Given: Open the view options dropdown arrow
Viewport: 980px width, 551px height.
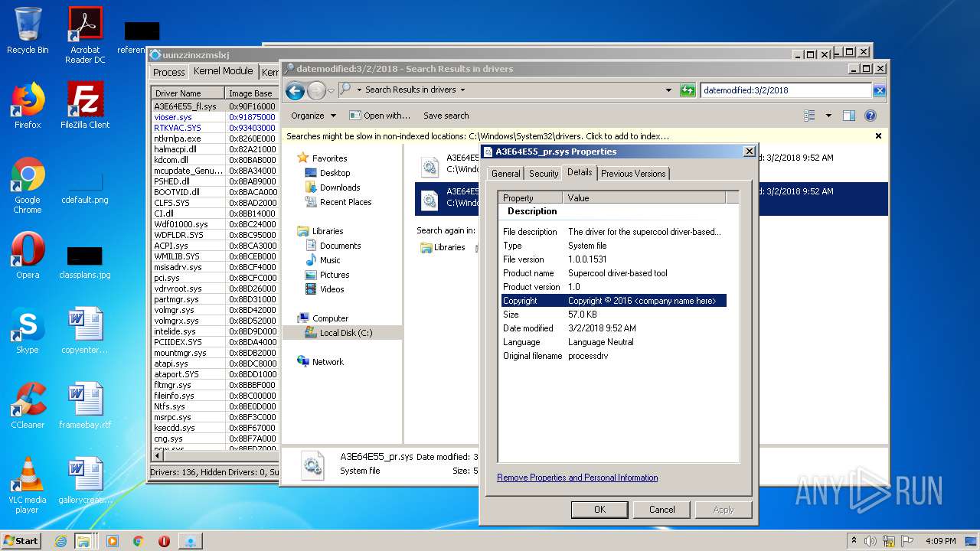Looking at the screenshot, I should coord(828,116).
